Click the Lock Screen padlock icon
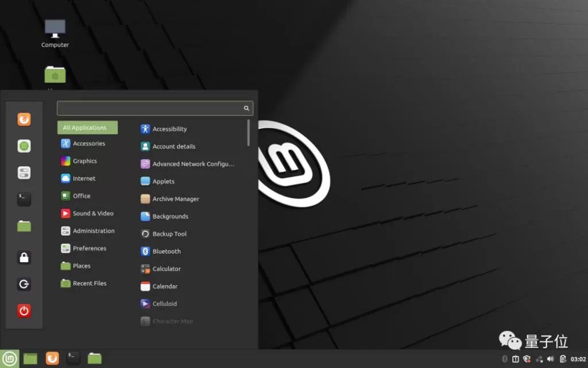The image size is (588, 368). [x=24, y=258]
